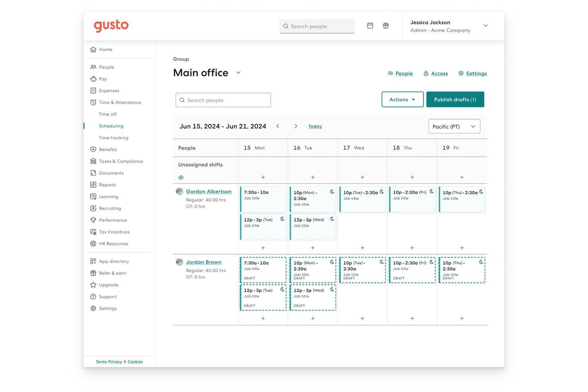
Task: Click the Reports icon in sidebar
Action: (x=93, y=185)
